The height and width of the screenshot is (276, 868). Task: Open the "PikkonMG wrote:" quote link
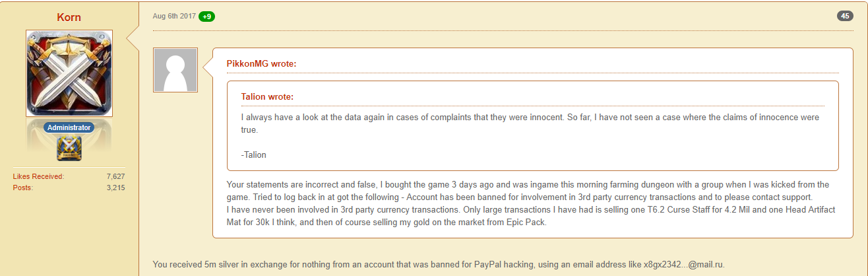(x=261, y=63)
